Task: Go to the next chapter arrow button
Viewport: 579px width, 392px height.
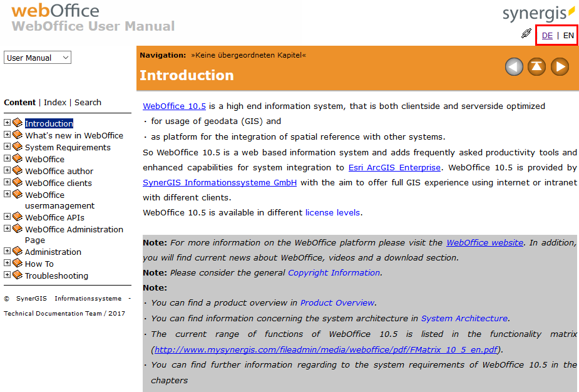Action: click(560, 67)
